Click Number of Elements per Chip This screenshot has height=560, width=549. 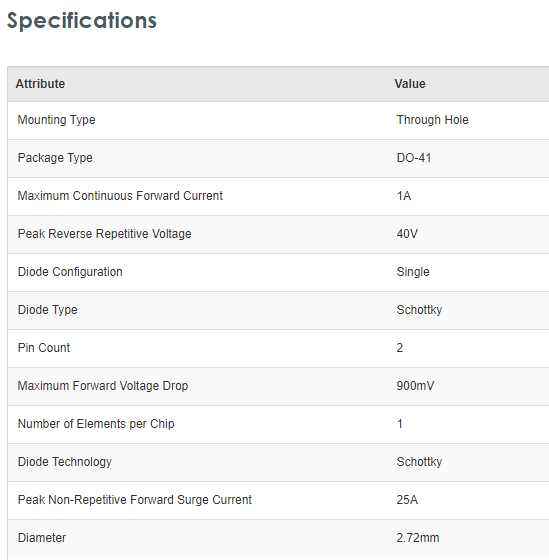(x=96, y=424)
